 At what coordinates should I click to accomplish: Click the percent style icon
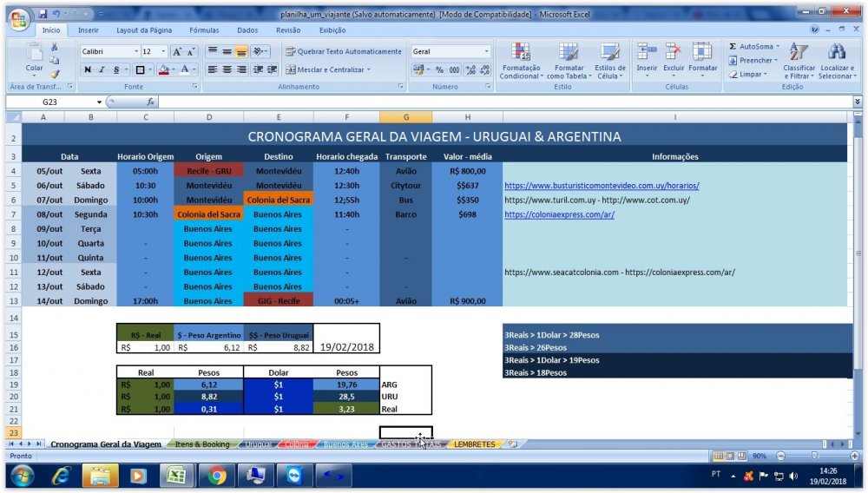439,69
